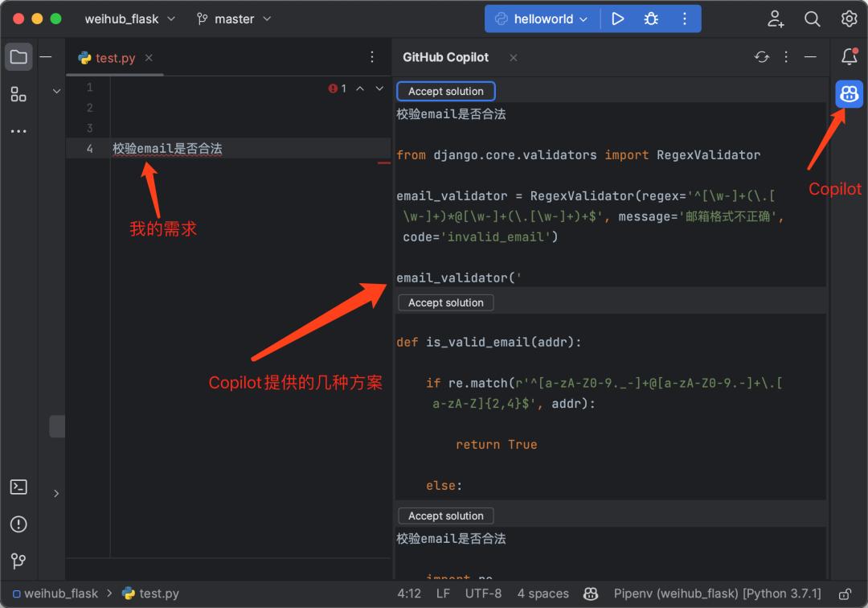Open the Copilot panel from the right sidebar
This screenshot has width=868, height=608.
pyautogui.click(x=849, y=93)
